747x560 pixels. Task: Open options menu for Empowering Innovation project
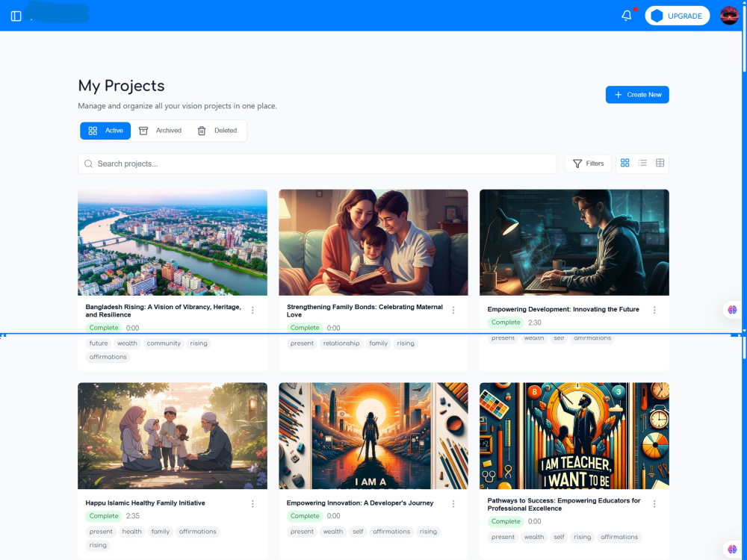click(453, 504)
